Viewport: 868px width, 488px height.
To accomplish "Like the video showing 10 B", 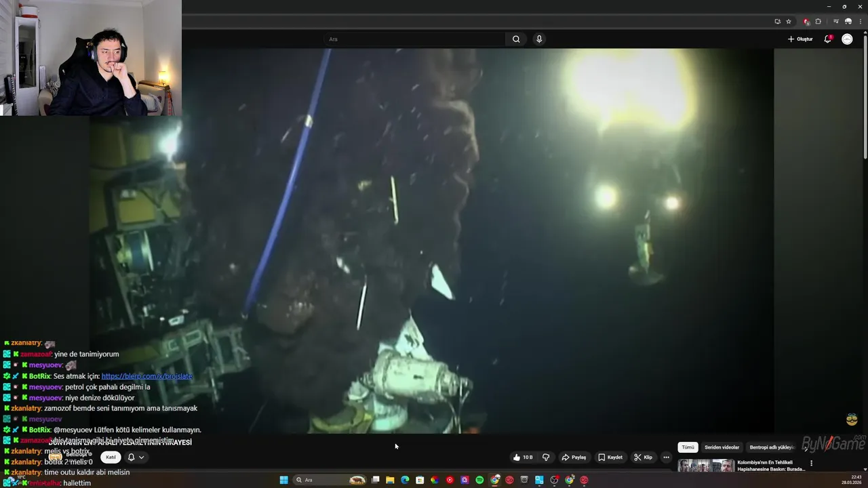I will (x=523, y=457).
